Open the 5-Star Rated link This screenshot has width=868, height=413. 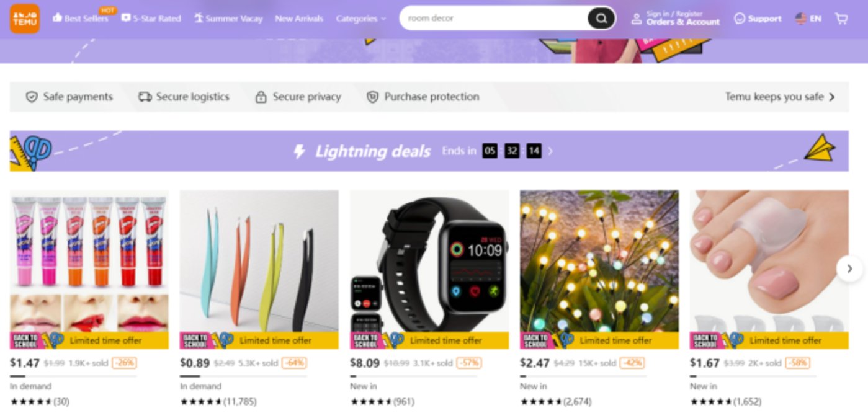tap(151, 19)
